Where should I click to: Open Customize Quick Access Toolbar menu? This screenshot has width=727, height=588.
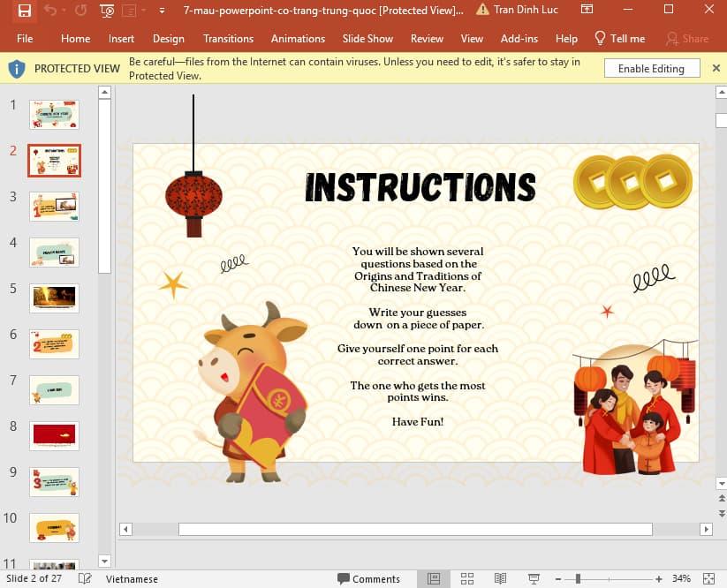click(x=161, y=11)
